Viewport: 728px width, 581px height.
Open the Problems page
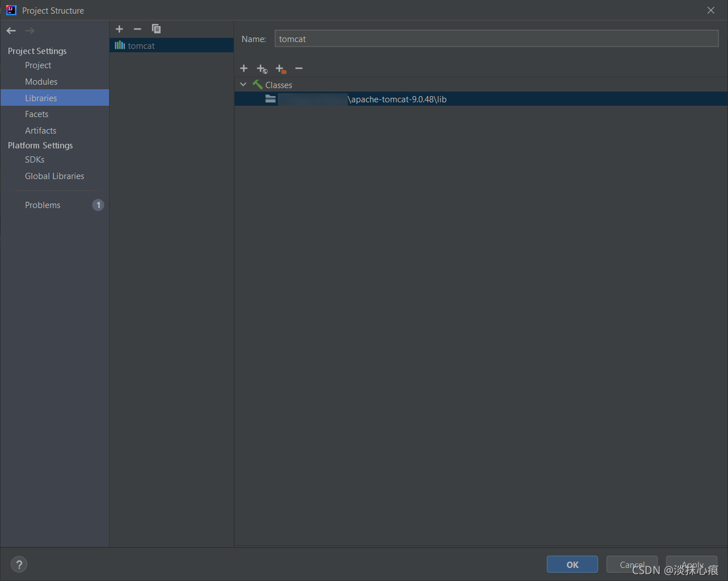[43, 205]
